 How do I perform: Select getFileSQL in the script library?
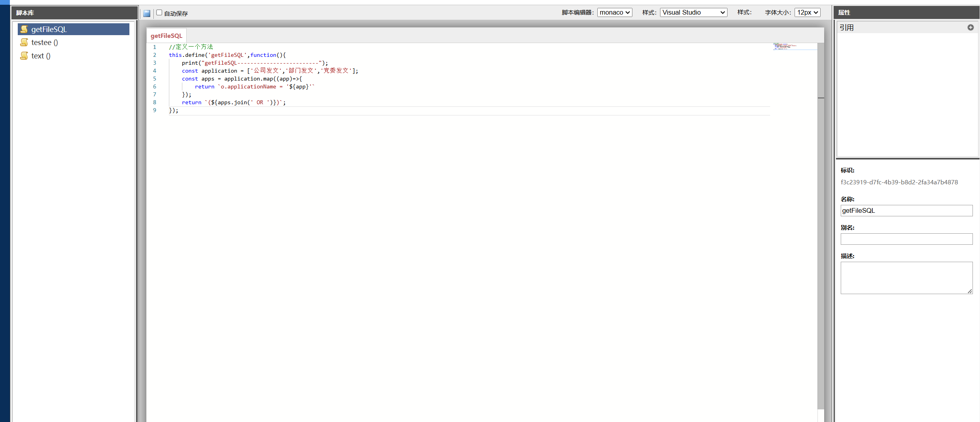(73, 29)
